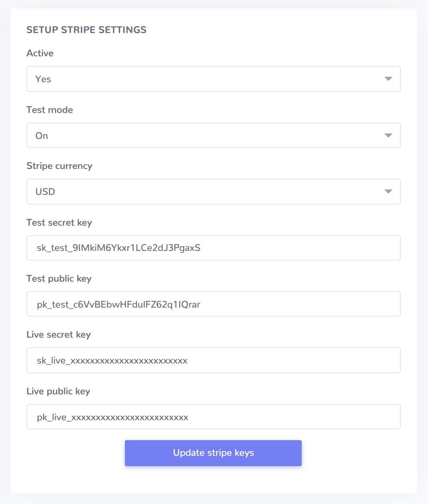Click the Stripe currency dropdown arrow icon
The width and height of the screenshot is (428, 504).
pyautogui.click(x=388, y=192)
